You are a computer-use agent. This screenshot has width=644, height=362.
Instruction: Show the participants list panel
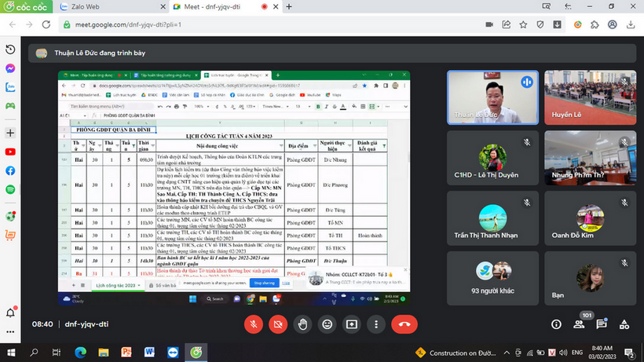coord(580,324)
